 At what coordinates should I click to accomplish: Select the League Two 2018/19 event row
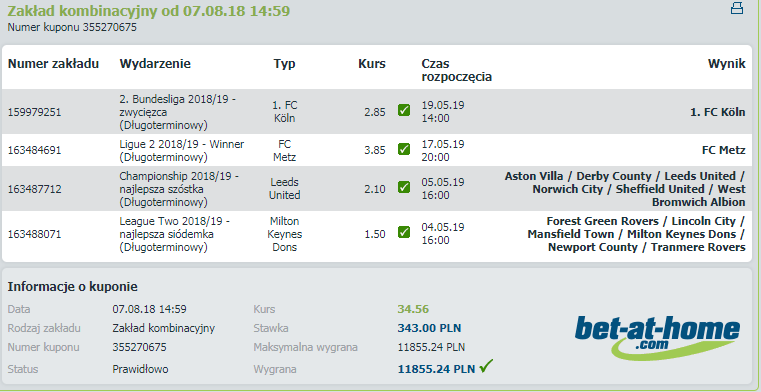click(x=377, y=234)
